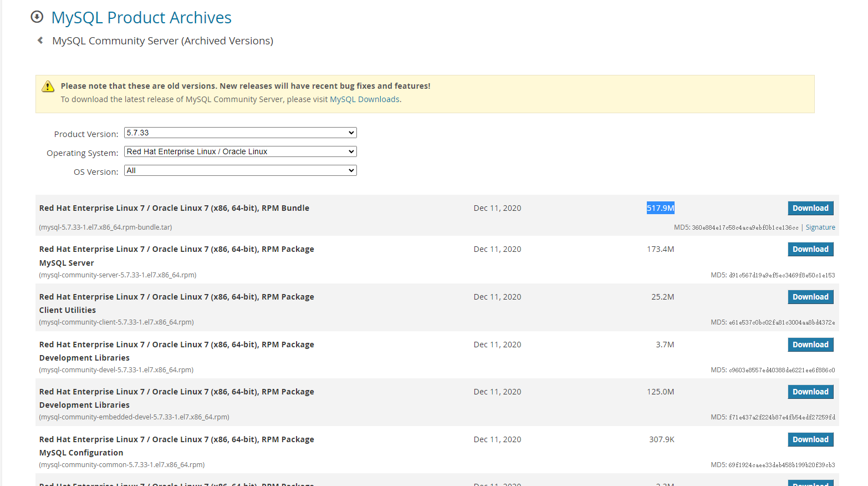Open the OS Version dropdown set to All
This screenshot has width=868, height=486.
coord(240,170)
